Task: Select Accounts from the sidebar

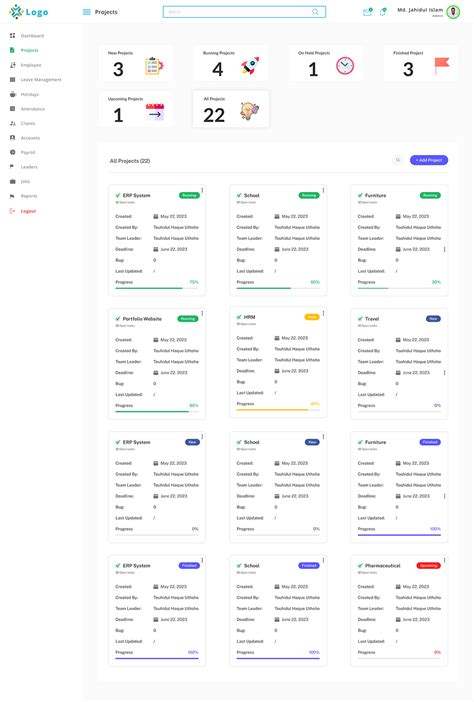Action: tap(30, 138)
